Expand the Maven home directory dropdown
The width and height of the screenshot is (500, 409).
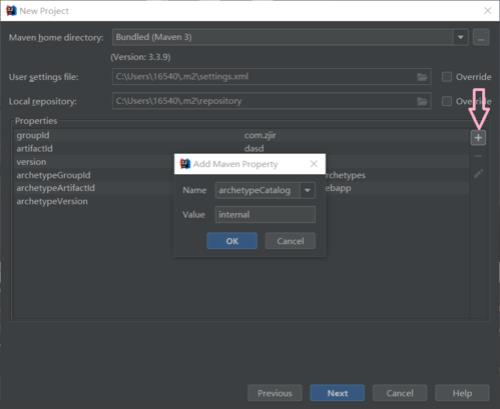(460, 37)
